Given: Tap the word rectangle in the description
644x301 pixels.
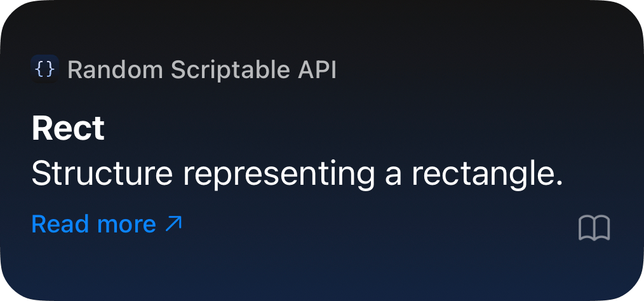Looking at the screenshot, I should 487,175.
